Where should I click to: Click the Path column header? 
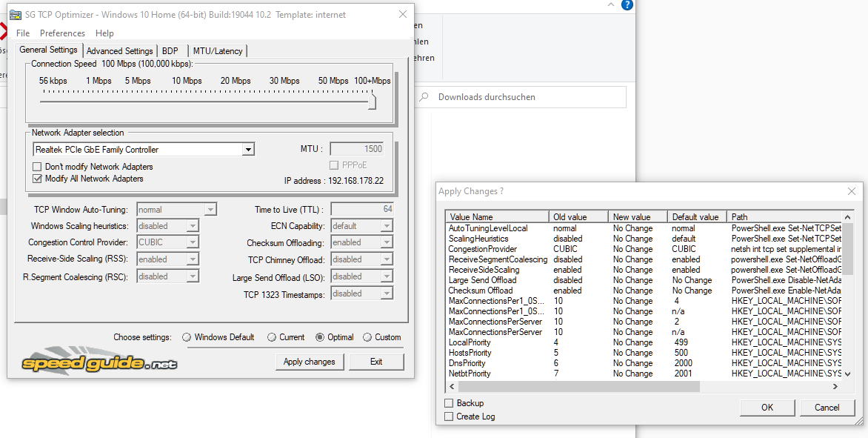785,217
